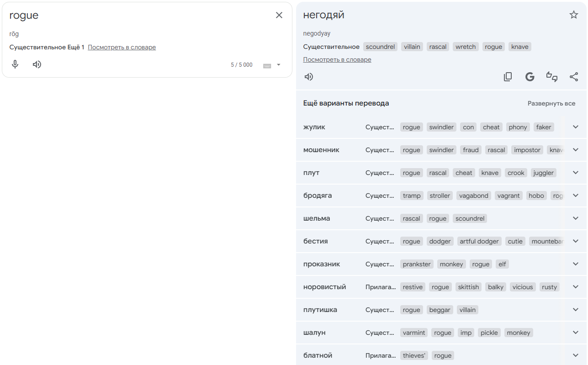
Task: Click the vicious chip in the норовистый row
Action: pos(523,287)
